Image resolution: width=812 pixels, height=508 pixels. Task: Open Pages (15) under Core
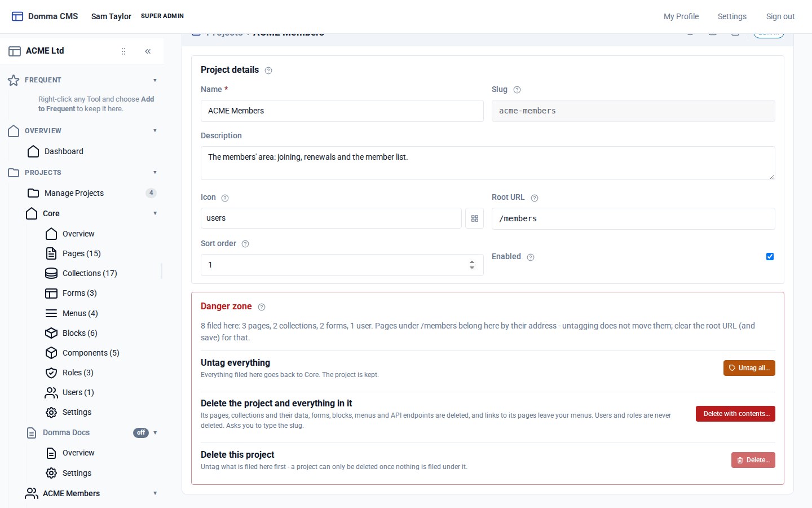[x=82, y=253]
